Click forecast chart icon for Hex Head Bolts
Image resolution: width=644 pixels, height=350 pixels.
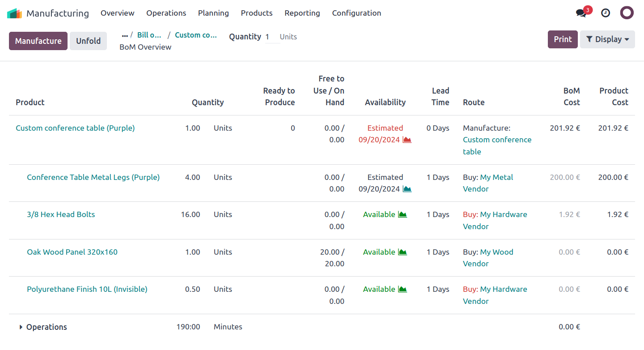(x=402, y=214)
